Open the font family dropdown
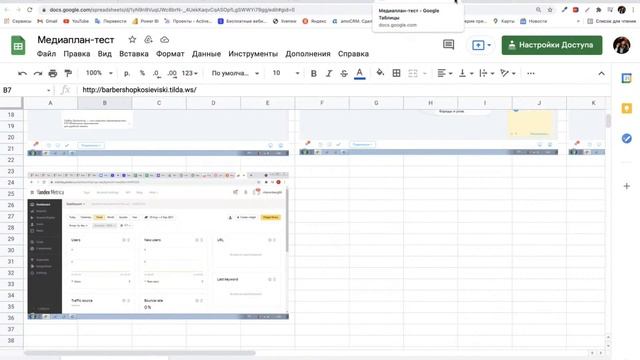640x360 pixels. 235,73
